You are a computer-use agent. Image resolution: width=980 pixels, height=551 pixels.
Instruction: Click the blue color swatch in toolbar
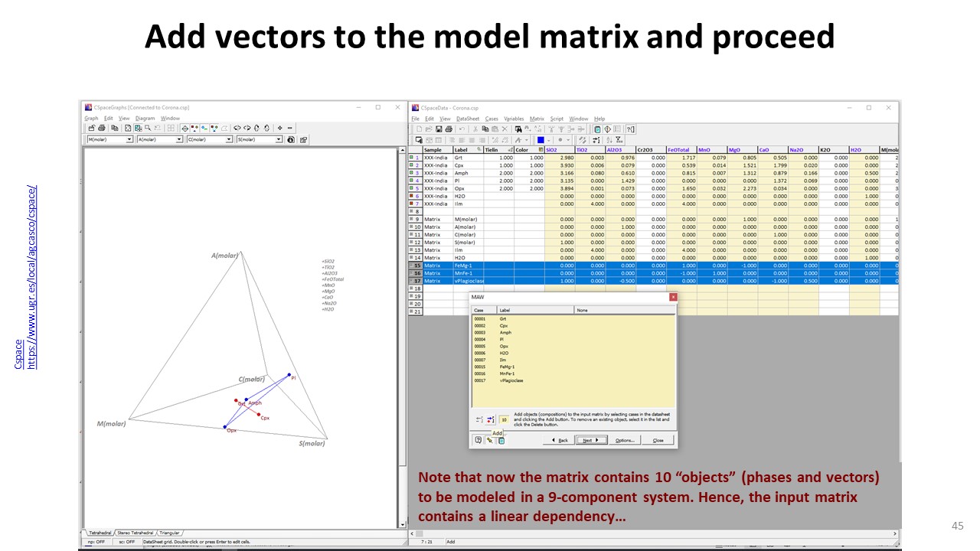[x=541, y=140]
